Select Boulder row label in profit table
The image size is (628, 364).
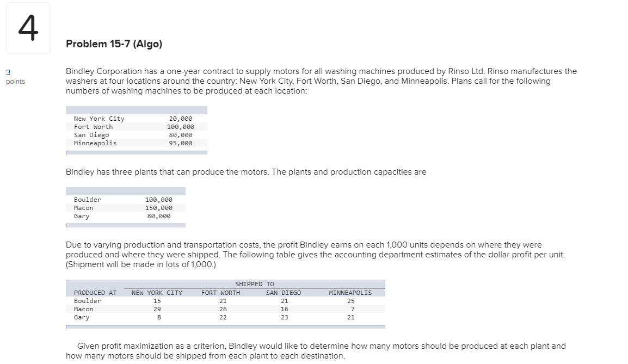pyautogui.click(x=87, y=301)
